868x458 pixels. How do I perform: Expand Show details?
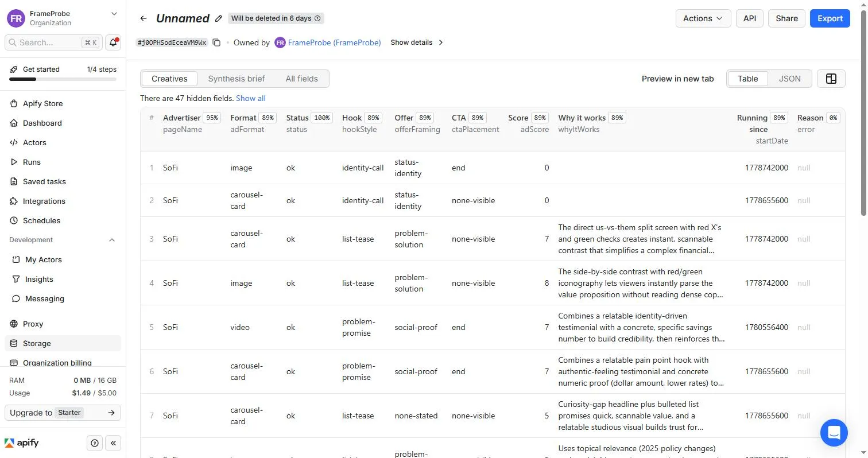417,42
